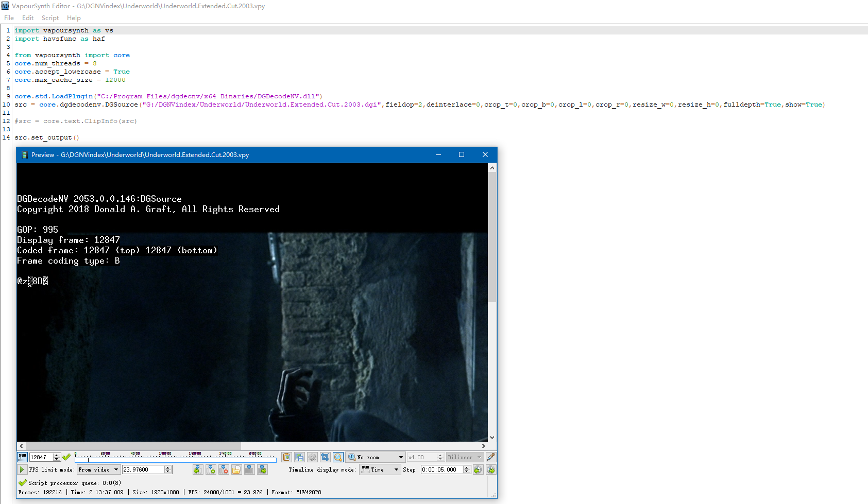Click the 'Size: 1920x1080' status entry
Screen dimensions: 868x504
pos(156,492)
